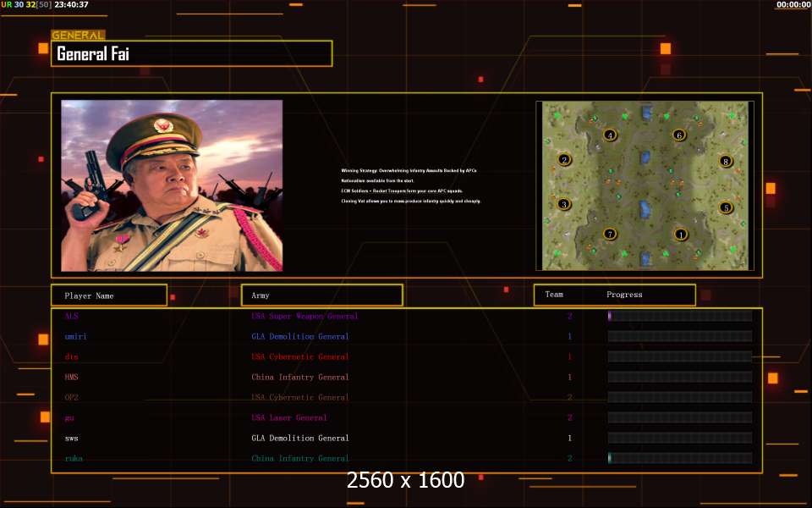Click General Fai's portrait image

click(x=172, y=185)
